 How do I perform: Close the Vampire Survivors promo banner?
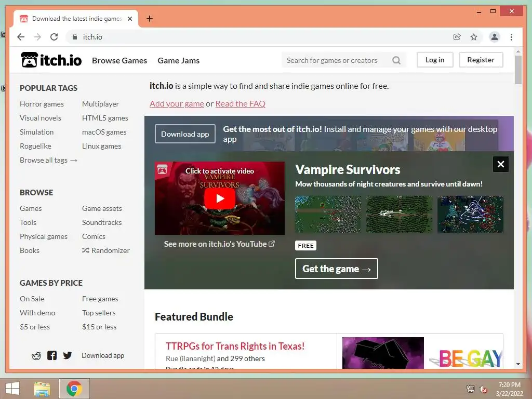500,164
